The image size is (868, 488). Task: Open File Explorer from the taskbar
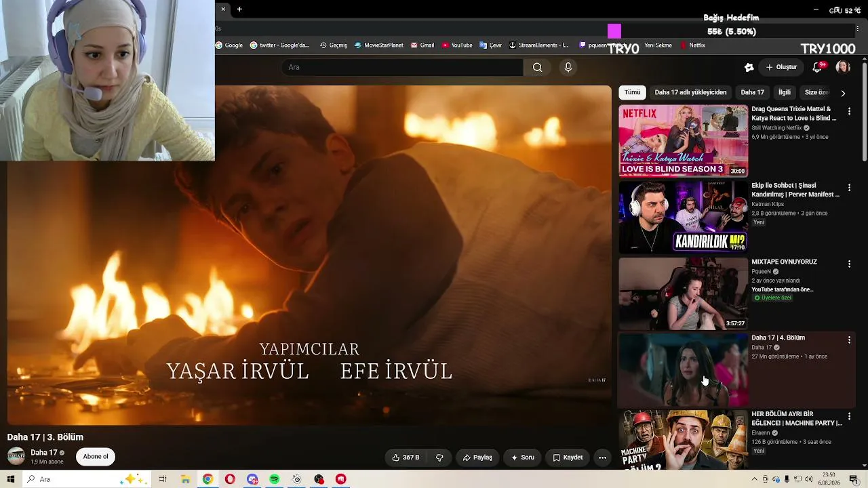[185, 479]
